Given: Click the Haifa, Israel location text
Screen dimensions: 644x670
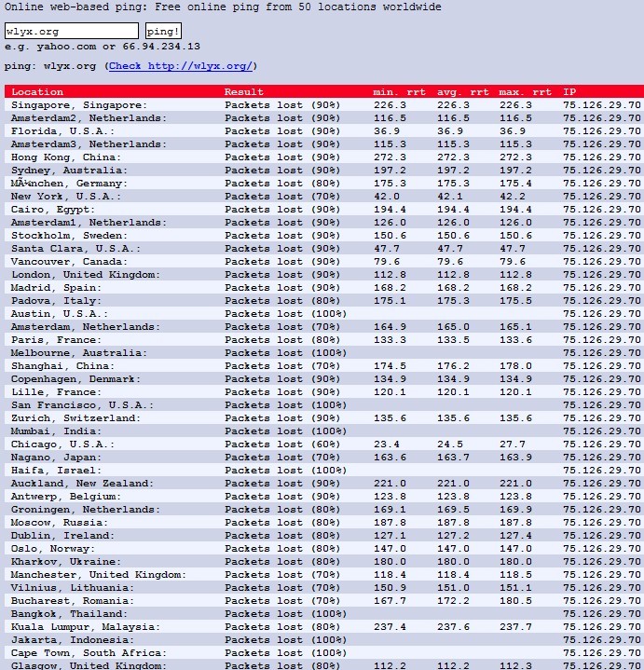Looking at the screenshot, I should point(57,470).
